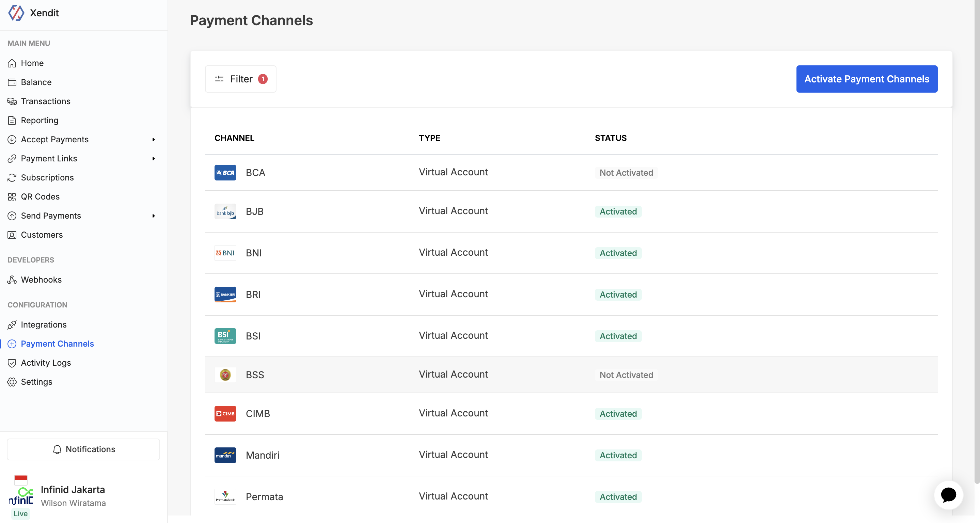Screen dimensions: 980x523
Task: Select the BSS Virtual Account row
Action: (x=454, y=375)
